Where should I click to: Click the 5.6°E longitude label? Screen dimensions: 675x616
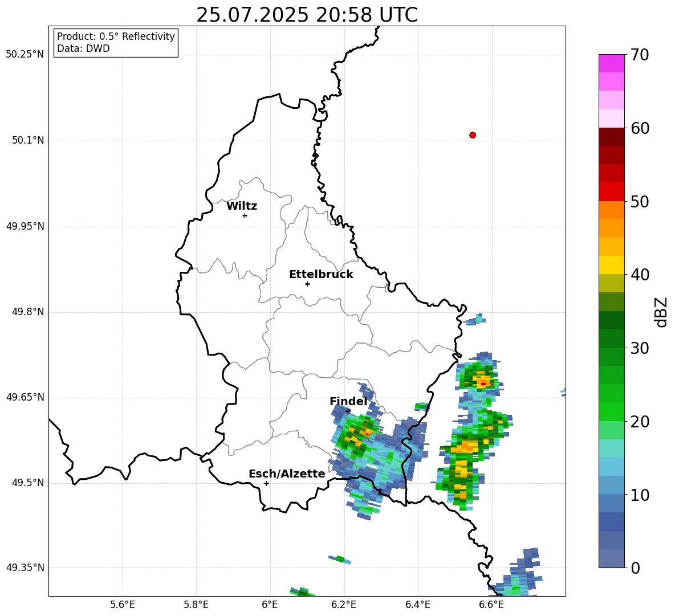pyautogui.click(x=123, y=605)
